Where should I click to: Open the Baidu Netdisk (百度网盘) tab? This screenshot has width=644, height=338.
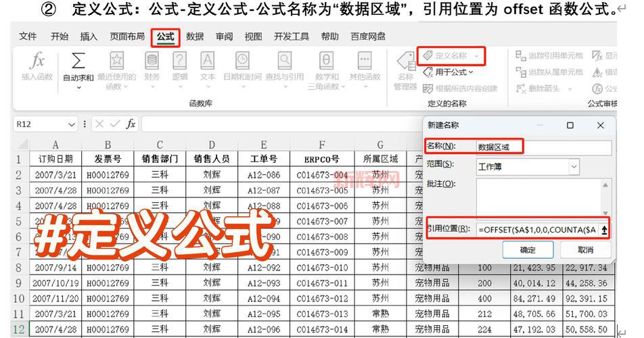click(x=368, y=37)
